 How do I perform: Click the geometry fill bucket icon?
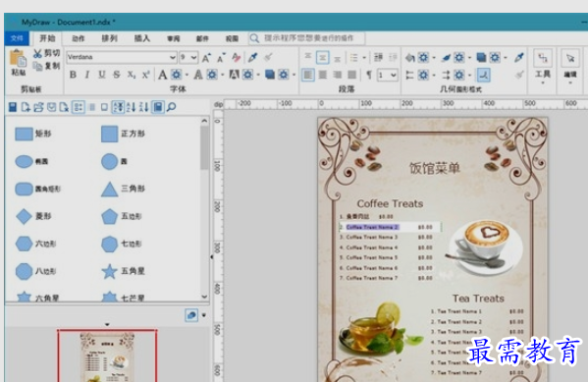click(410, 58)
